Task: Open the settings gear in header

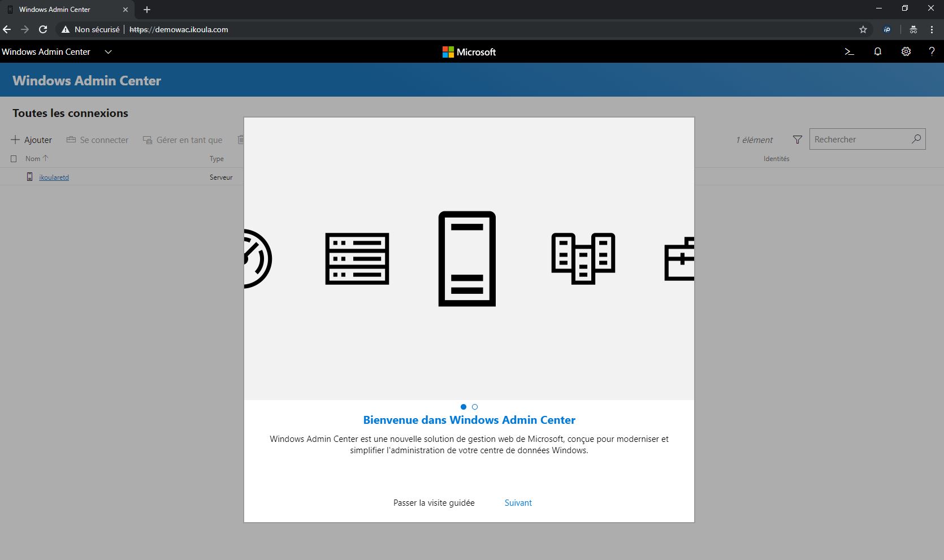Action: point(906,51)
